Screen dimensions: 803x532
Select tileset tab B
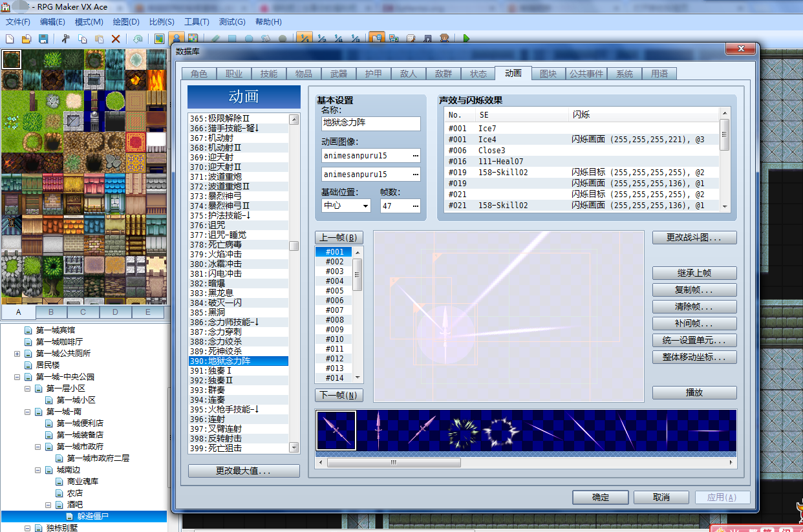click(51, 312)
